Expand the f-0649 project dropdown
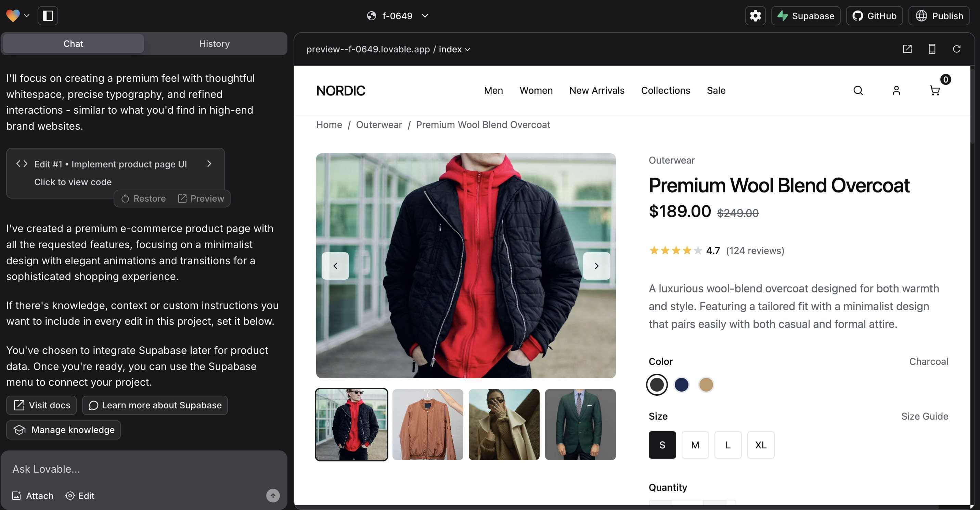Screen dimensions: 980x510 tap(425, 16)
